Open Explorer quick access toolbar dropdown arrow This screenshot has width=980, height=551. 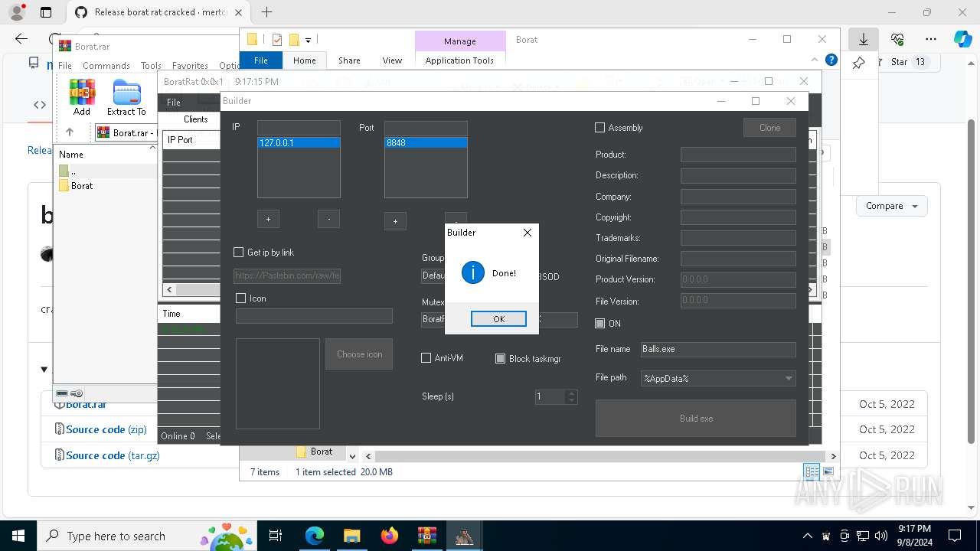[309, 40]
